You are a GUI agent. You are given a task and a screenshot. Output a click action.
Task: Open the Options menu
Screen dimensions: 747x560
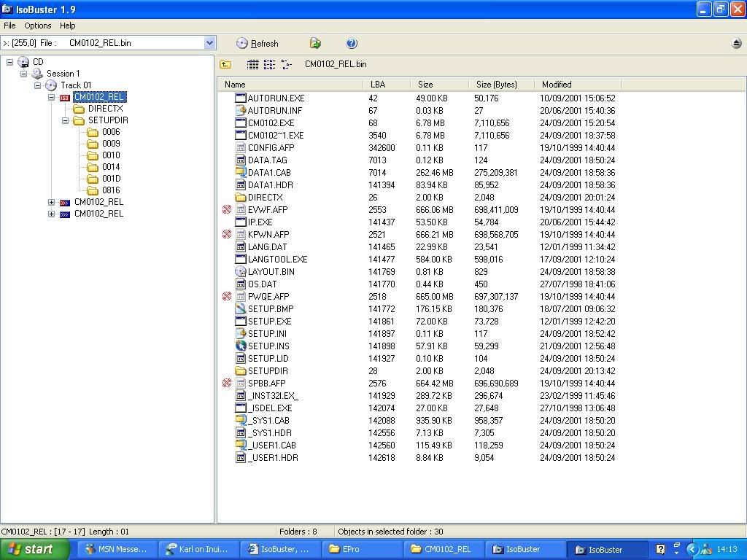point(38,26)
